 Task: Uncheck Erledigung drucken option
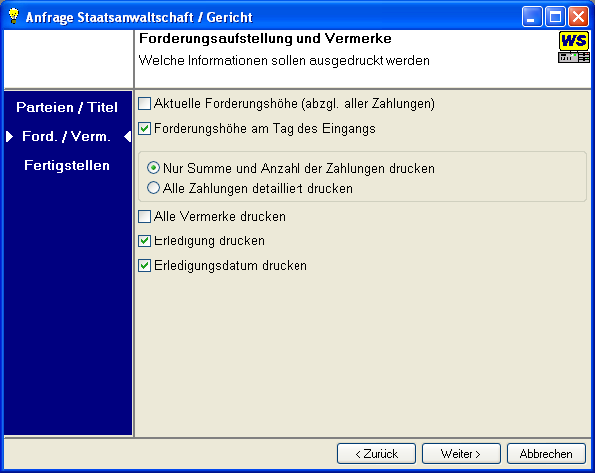pos(145,241)
